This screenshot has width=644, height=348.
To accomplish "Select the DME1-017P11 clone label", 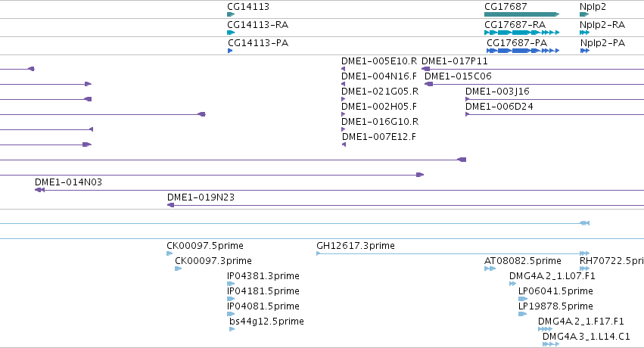I will [455, 61].
